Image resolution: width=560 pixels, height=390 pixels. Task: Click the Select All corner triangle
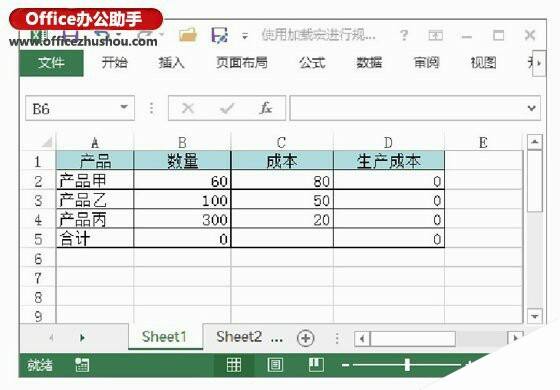click(x=47, y=143)
